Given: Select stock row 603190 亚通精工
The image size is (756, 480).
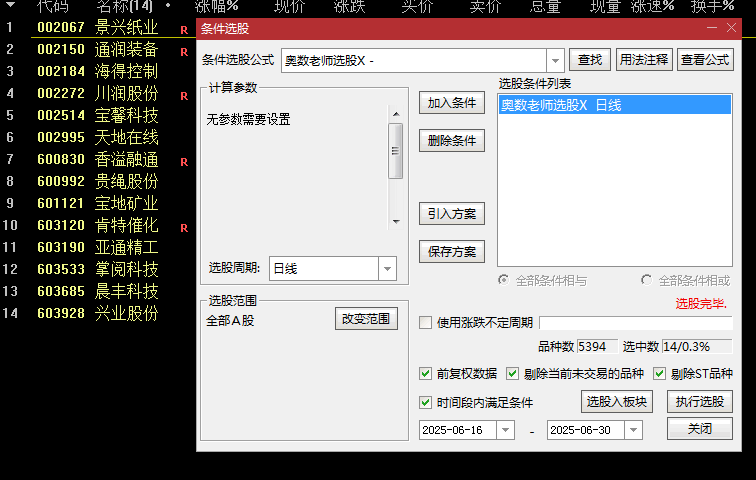Looking at the screenshot, I should tap(98, 247).
